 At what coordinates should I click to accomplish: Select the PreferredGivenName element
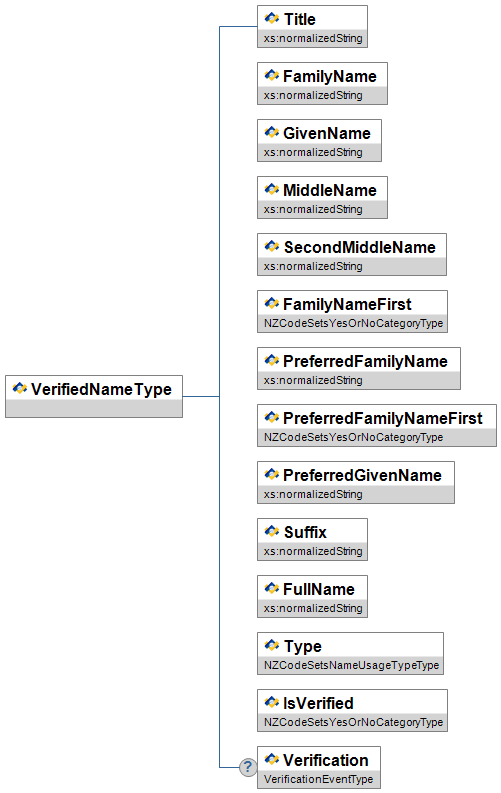point(356,482)
